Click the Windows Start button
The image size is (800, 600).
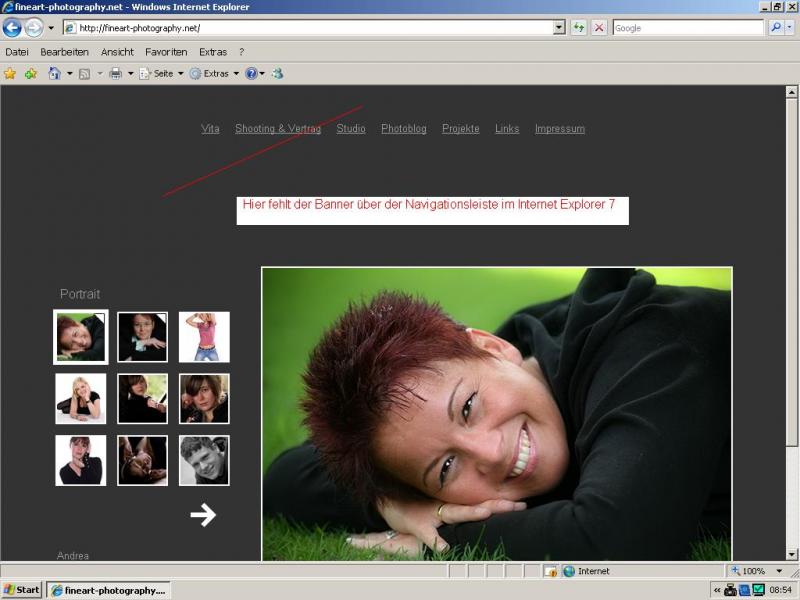coord(22,590)
